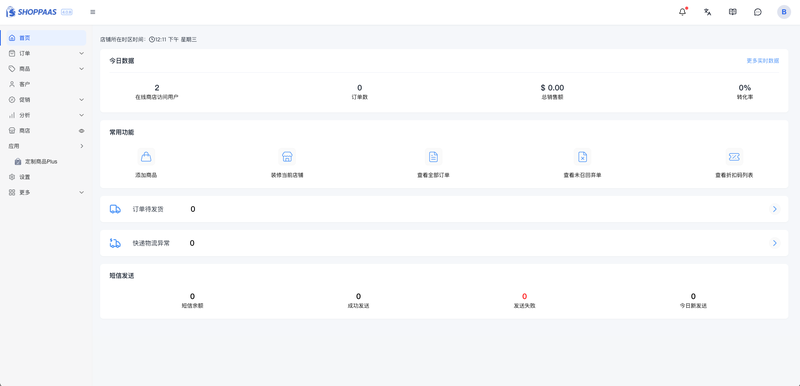Click the 转化率 0% value

pos(745,88)
